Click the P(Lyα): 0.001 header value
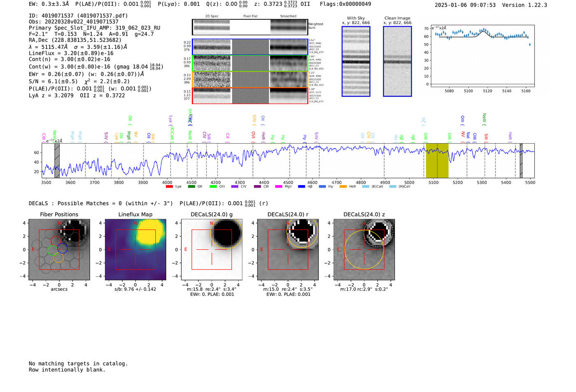Screen dimensions: 576x392 coord(179,4)
